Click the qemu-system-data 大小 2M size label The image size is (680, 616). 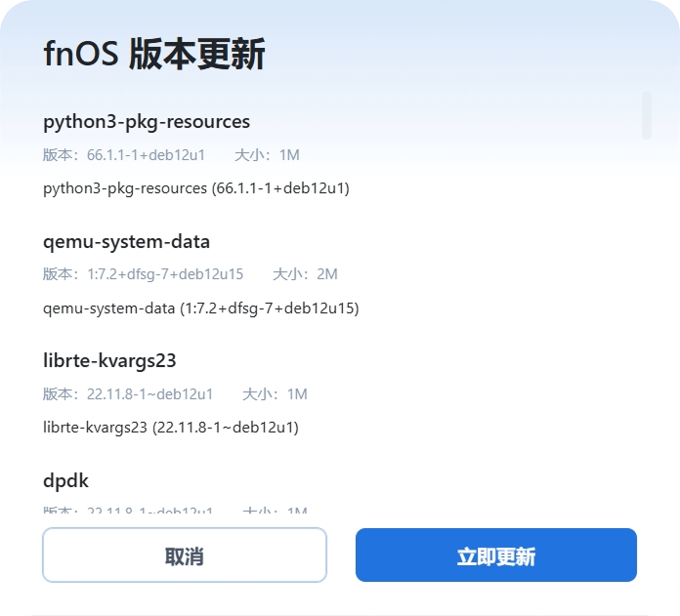click(305, 274)
